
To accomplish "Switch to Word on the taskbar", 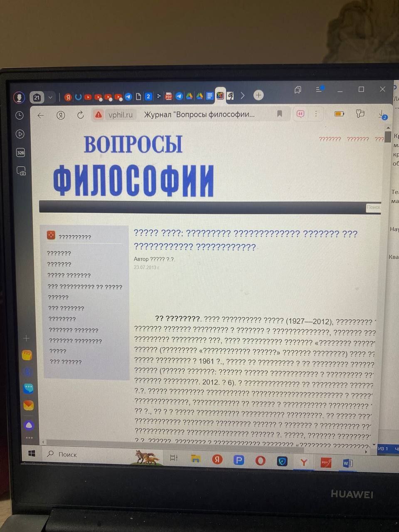I will (x=348, y=463).
